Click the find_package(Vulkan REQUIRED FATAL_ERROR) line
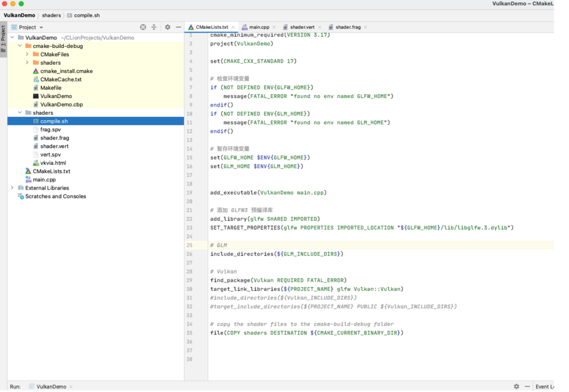This screenshot has height=392, width=569. [278, 280]
